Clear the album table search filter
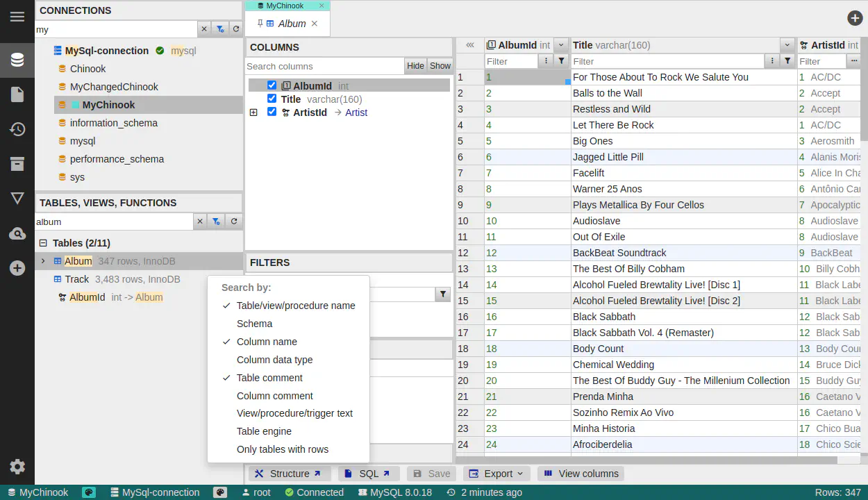This screenshot has height=500, width=868. (200, 222)
